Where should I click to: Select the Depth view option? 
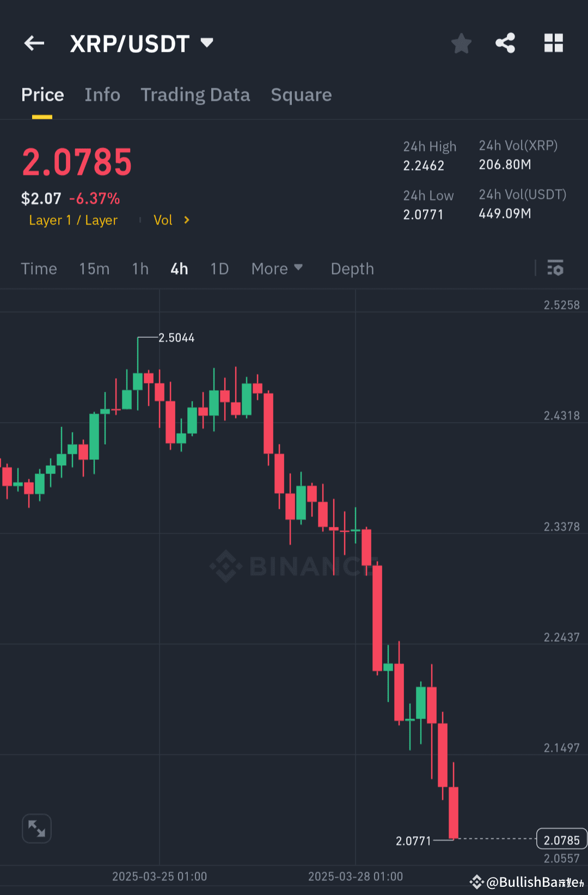352,268
